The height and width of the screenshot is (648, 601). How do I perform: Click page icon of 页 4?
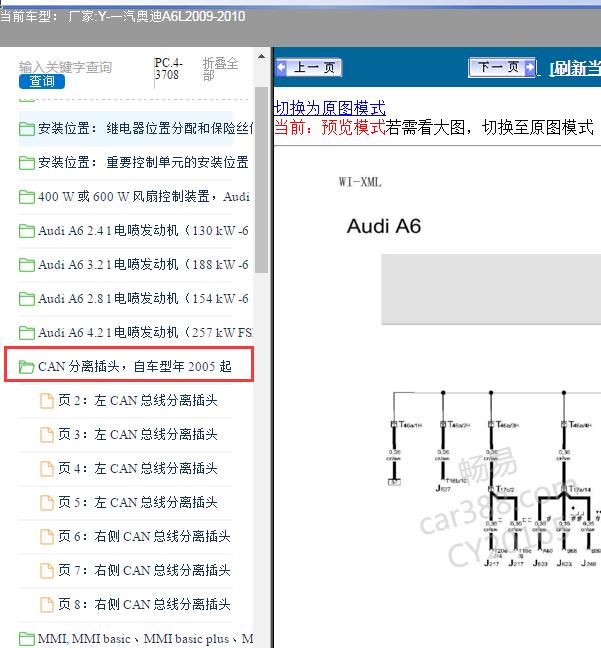47,468
